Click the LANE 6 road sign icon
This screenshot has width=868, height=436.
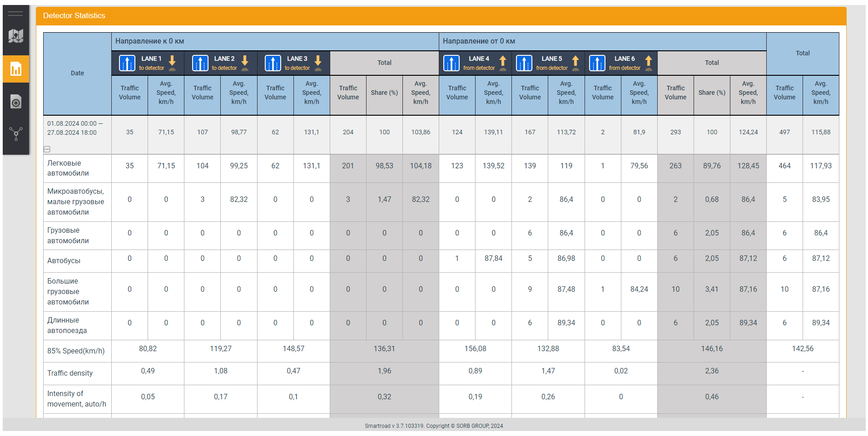[597, 63]
